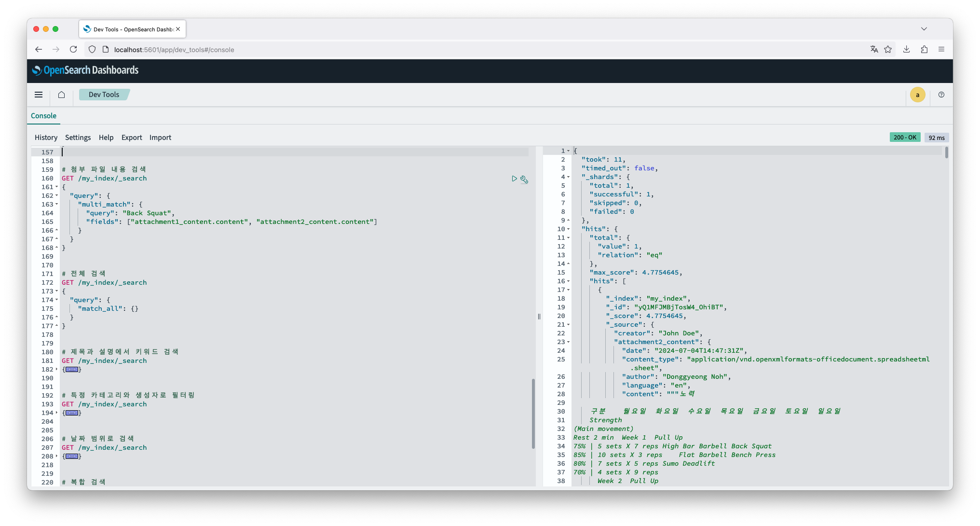Go to the home icon
Screen dimensions: 980x526
61,95
